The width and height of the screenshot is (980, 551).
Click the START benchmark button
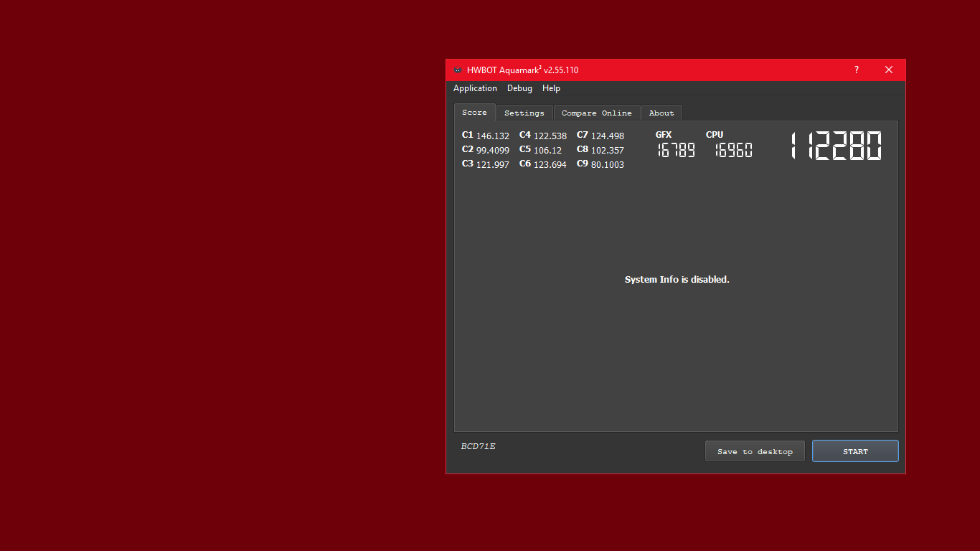click(x=855, y=451)
